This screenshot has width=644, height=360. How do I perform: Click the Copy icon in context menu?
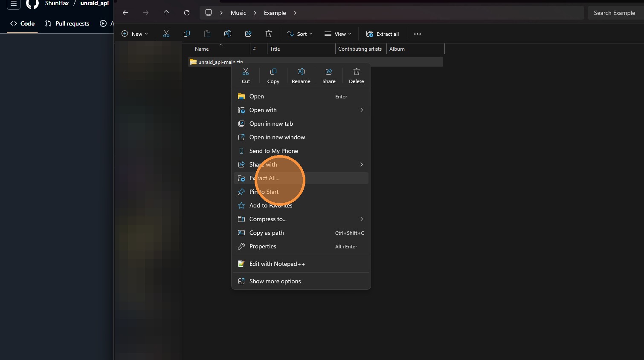[x=273, y=75]
